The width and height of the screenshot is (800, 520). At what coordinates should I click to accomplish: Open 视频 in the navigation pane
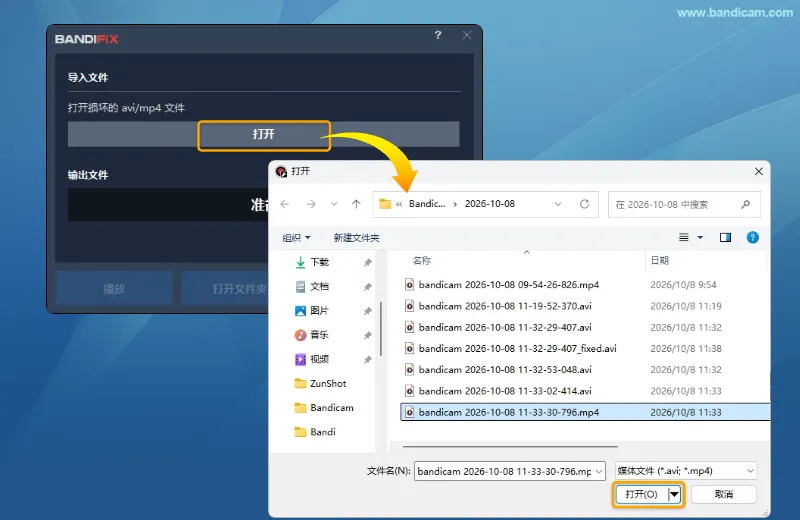pyautogui.click(x=319, y=359)
